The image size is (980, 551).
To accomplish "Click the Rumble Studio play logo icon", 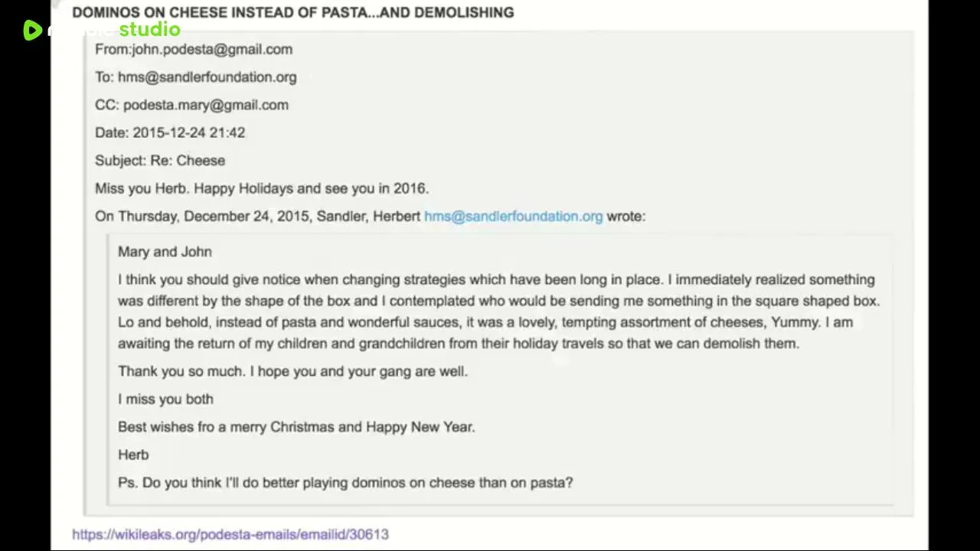I will click(x=32, y=30).
